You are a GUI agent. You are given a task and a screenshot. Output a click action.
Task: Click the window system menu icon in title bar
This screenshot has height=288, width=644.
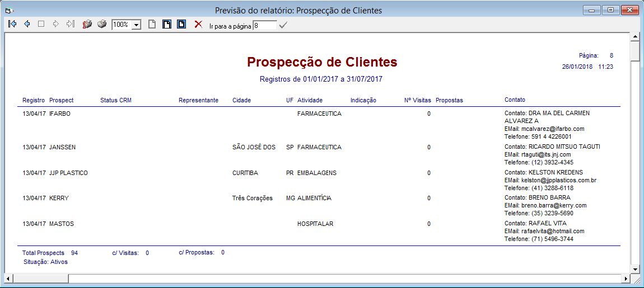(8, 10)
